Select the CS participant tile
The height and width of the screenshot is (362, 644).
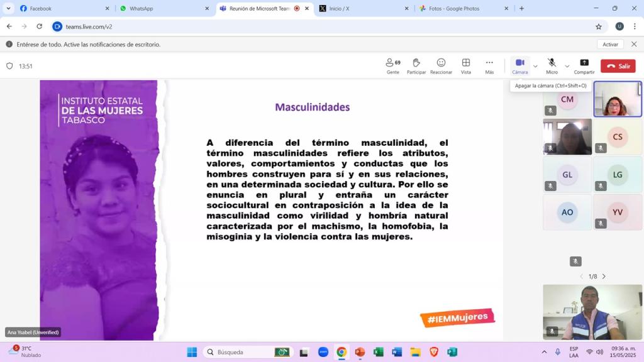618,137
